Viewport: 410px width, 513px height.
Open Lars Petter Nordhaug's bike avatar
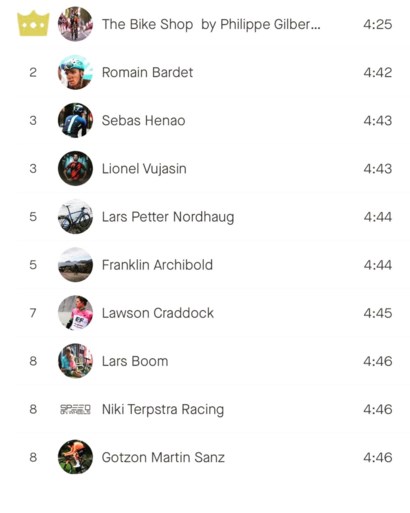pos(75,217)
